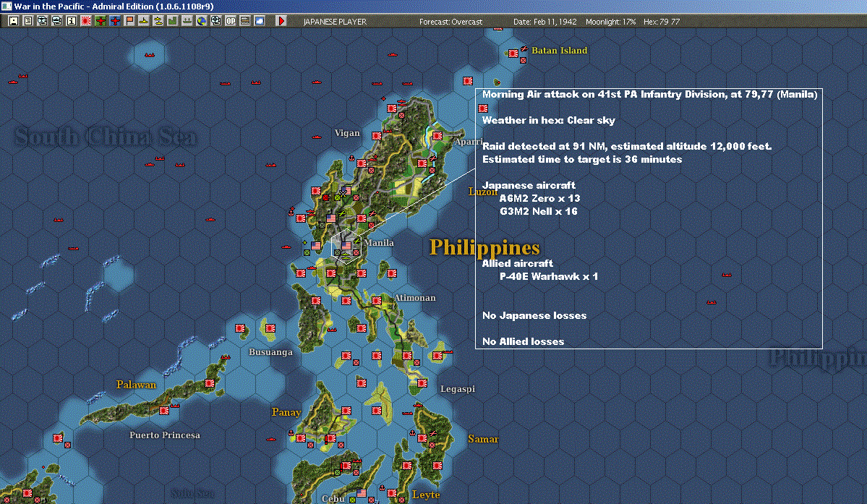Open the aircraft database window icon
This screenshot has height=504, width=867.
pos(43,20)
